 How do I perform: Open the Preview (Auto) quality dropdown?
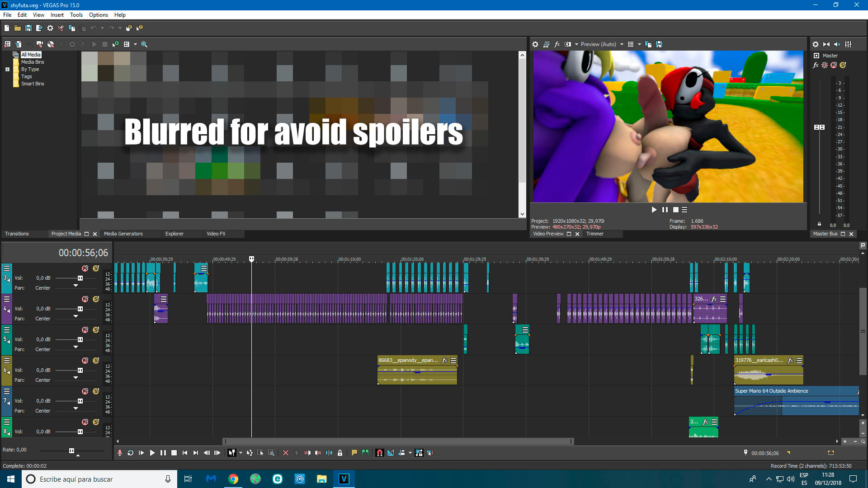pyautogui.click(x=622, y=44)
